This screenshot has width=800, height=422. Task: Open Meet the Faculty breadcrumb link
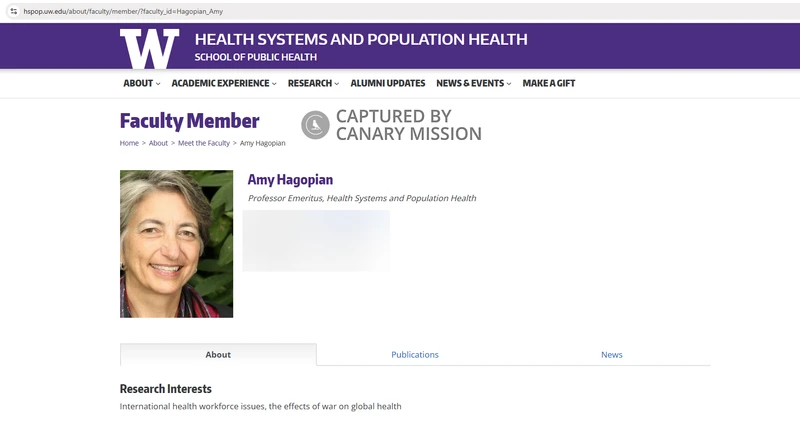pos(204,143)
